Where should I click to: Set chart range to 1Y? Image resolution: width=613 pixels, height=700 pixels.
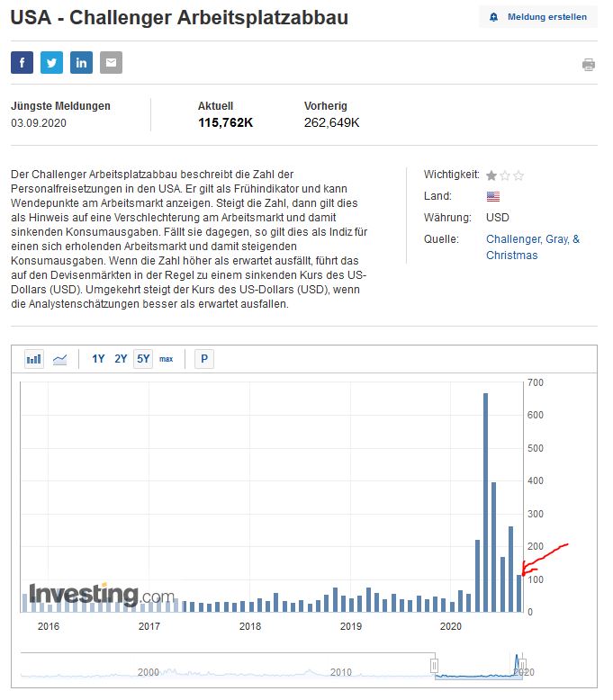pos(98,359)
